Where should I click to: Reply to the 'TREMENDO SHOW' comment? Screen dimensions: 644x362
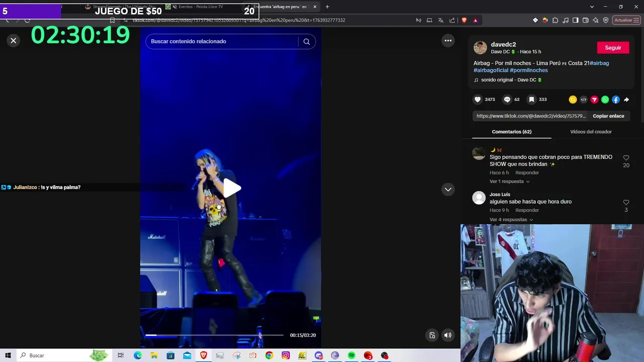(527, 173)
